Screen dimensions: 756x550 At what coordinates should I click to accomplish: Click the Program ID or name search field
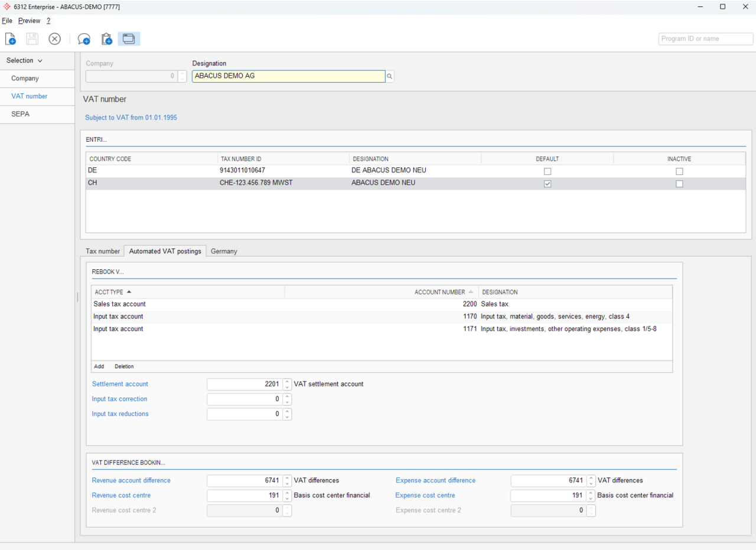click(x=705, y=38)
